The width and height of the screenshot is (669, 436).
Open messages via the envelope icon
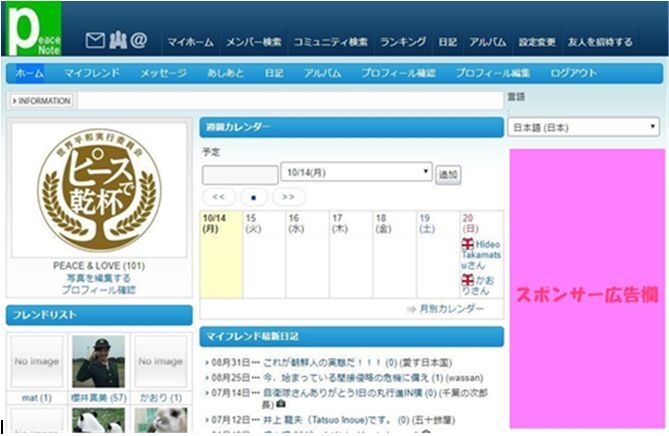coord(95,41)
